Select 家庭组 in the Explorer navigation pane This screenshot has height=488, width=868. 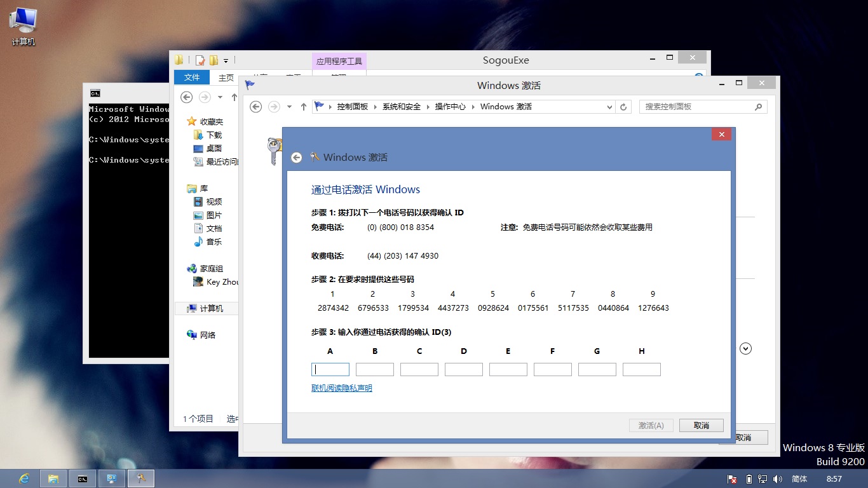[x=205, y=269]
